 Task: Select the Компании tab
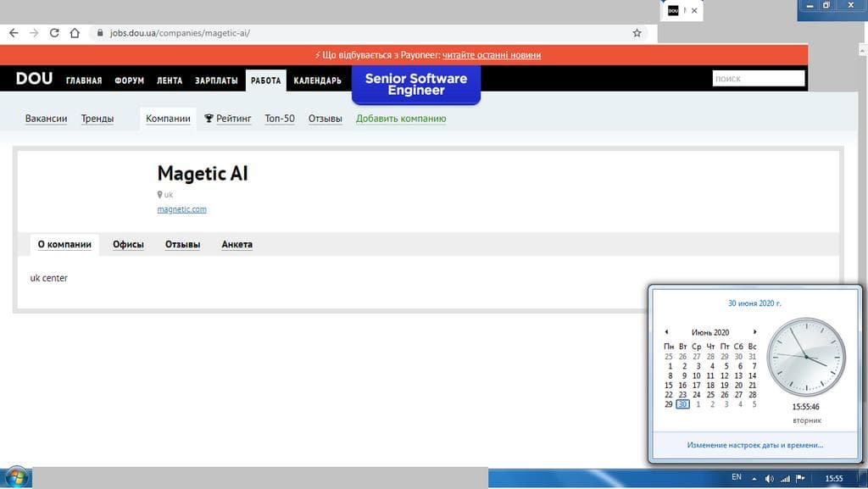click(169, 119)
